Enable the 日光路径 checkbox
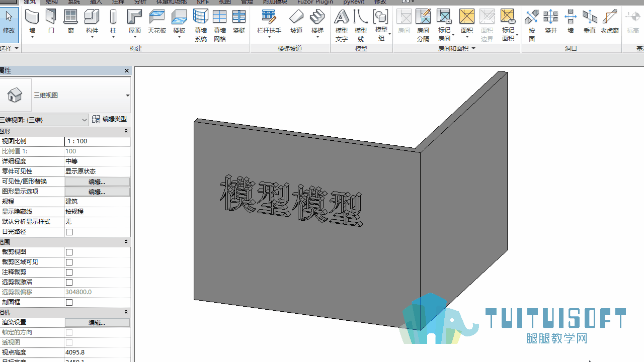 click(x=69, y=232)
